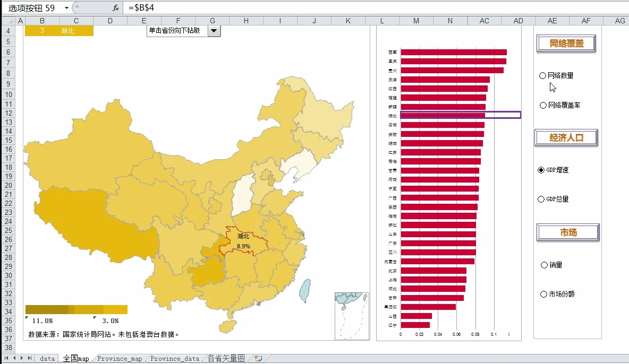The image size is (629, 364).
Task: Click the formula bar showing =$B$4
Action: coord(376,7)
